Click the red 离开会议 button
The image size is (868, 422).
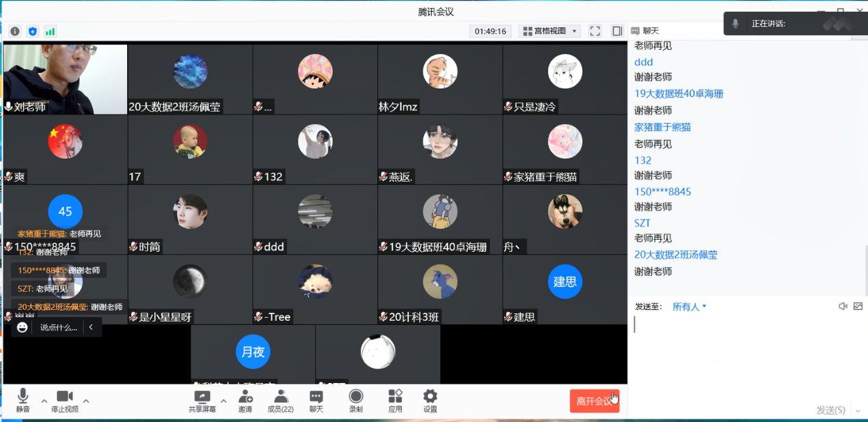(594, 401)
